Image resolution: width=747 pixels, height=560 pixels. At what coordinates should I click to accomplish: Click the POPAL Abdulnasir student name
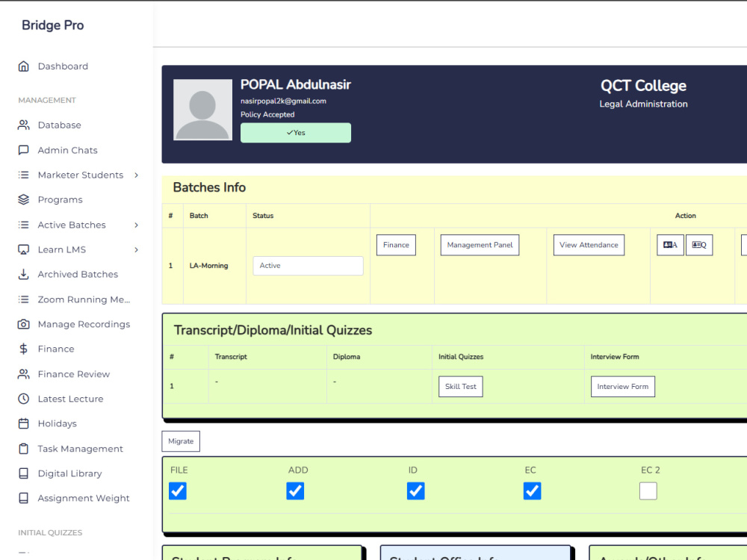[295, 84]
